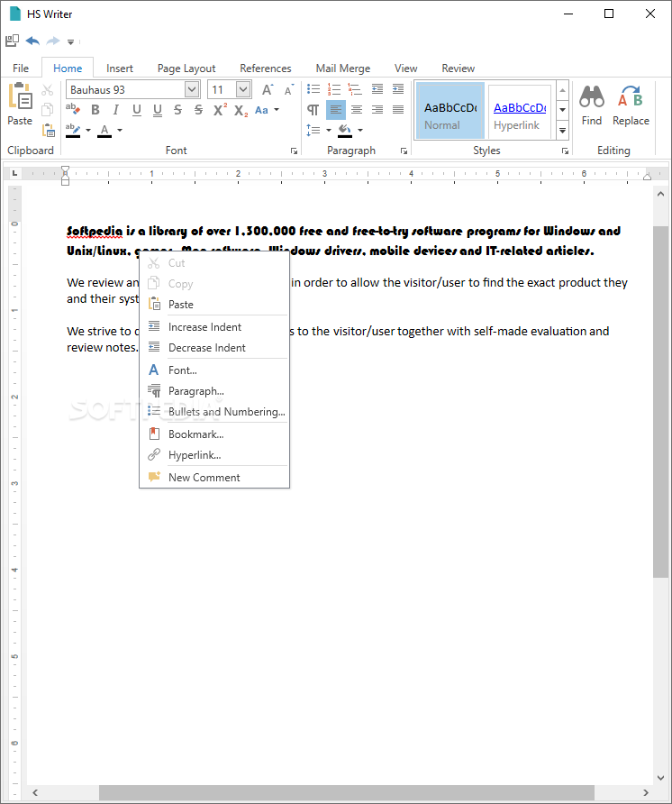Switch to the Mail Merge tab
The height and width of the screenshot is (804, 672).
(343, 69)
